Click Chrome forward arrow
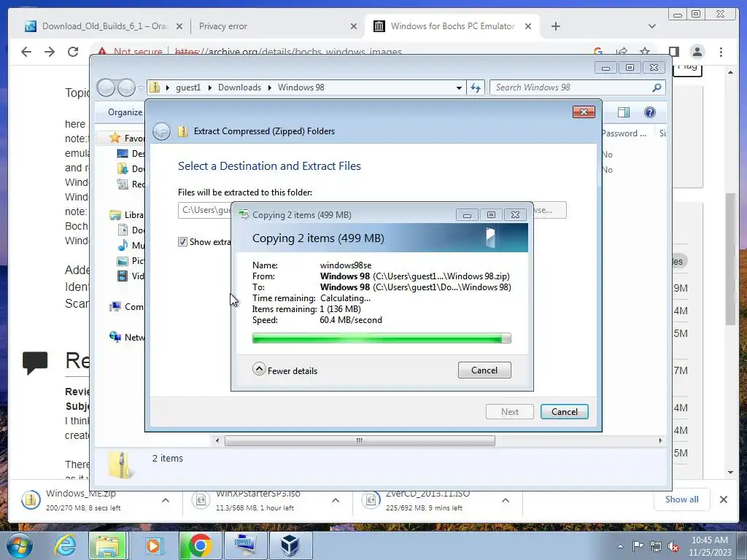 tap(50, 52)
